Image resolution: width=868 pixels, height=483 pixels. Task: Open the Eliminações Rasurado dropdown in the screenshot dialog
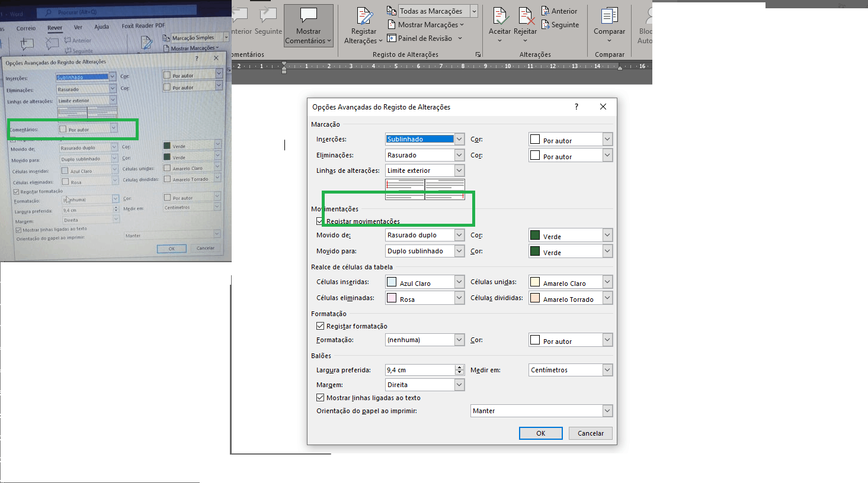tap(459, 155)
